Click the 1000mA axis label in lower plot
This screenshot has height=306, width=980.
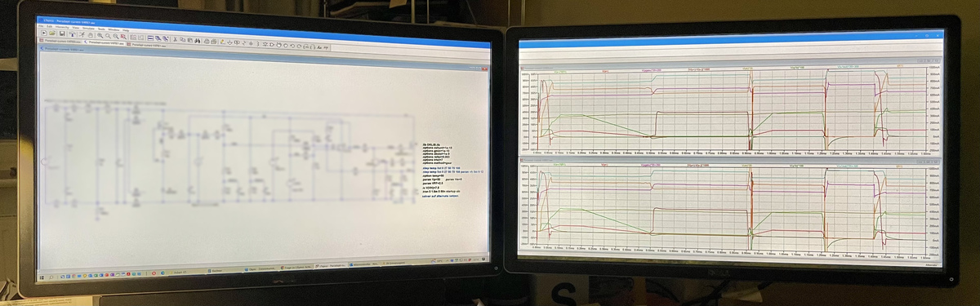pyautogui.click(x=934, y=169)
